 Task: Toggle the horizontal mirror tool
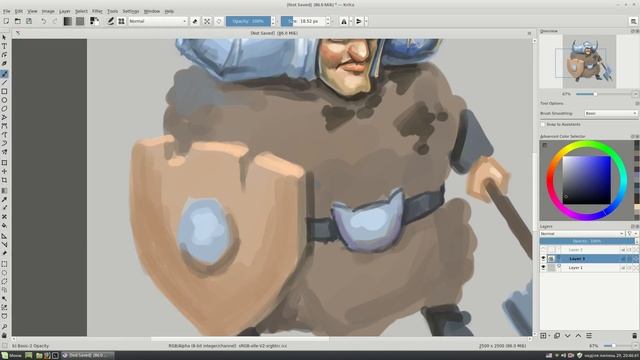(344, 21)
